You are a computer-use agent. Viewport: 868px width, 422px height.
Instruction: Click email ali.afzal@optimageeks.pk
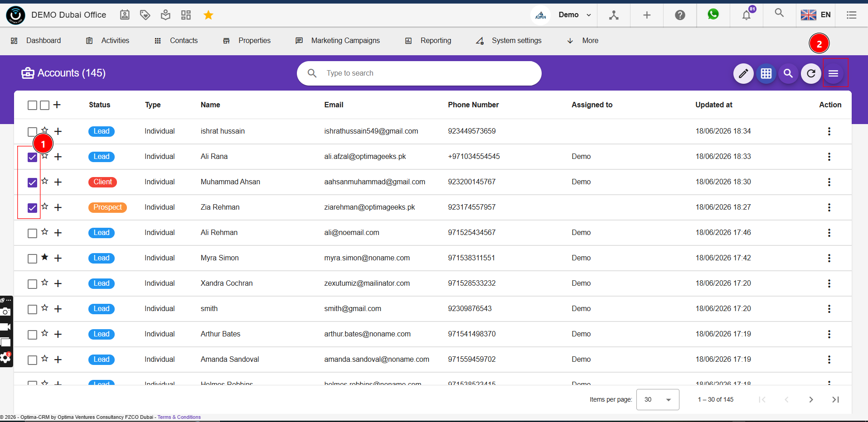coord(365,157)
